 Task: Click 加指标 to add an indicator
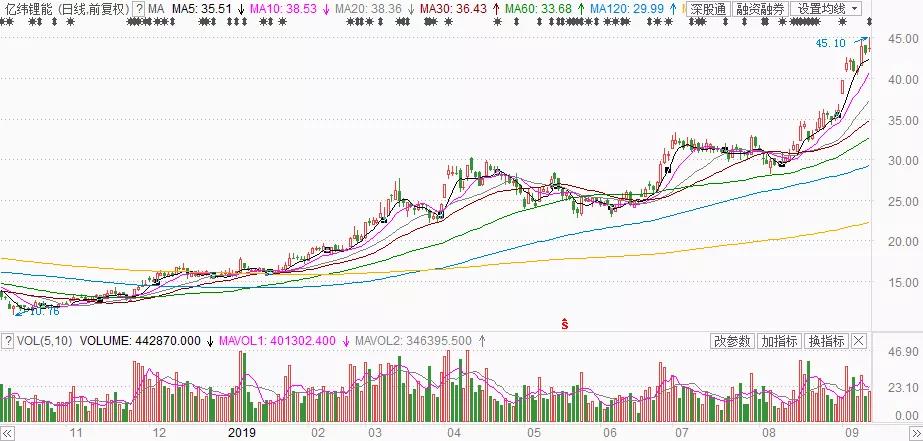(x=779, y=341)
